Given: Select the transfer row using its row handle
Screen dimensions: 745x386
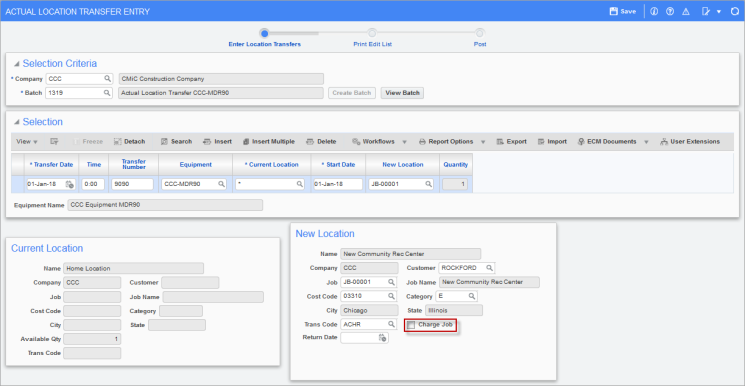Looking at the screenshot, I should pyautogui.click(x=18, y=184).
